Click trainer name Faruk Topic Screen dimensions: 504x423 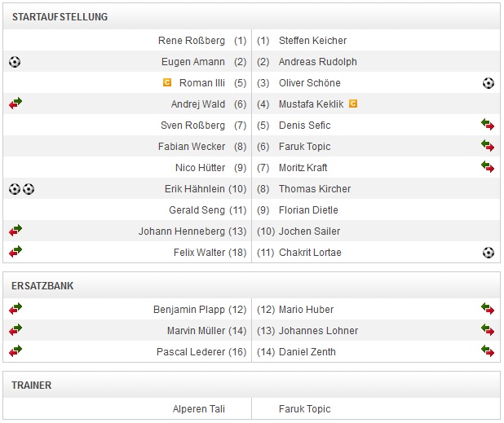click(305, 409)
